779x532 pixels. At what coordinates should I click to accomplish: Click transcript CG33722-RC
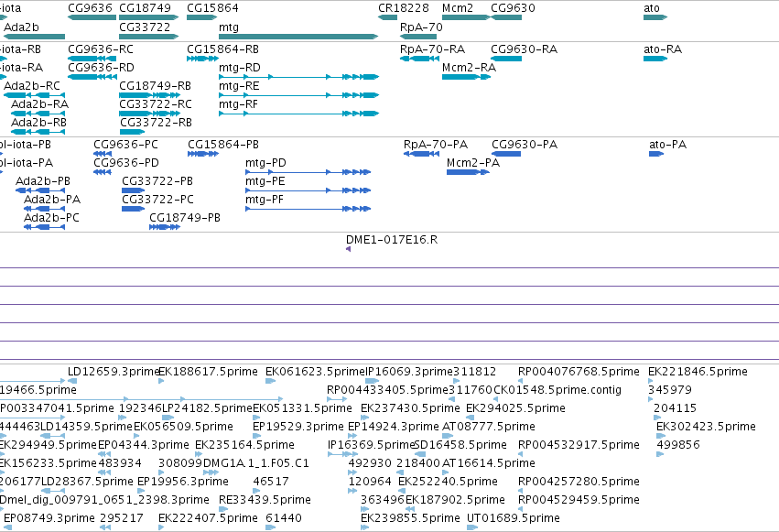[149, 114]
